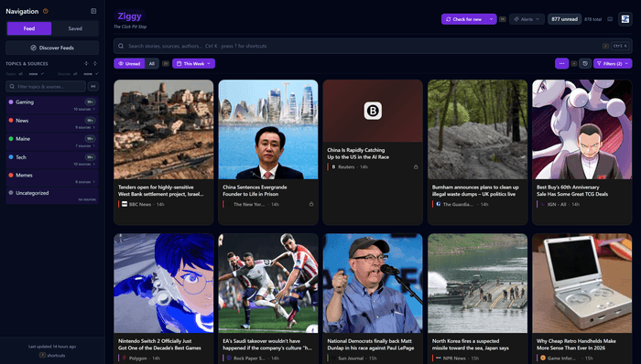Select 'all' for Topics

20,74
